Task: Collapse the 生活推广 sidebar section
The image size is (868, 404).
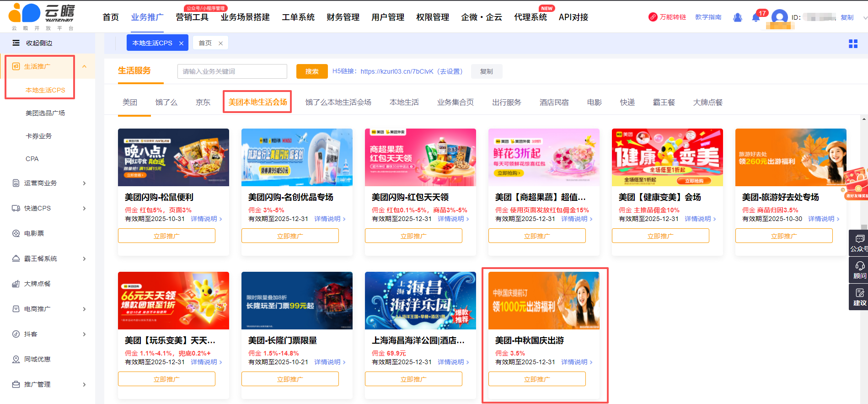Action: tap(84, 67)
